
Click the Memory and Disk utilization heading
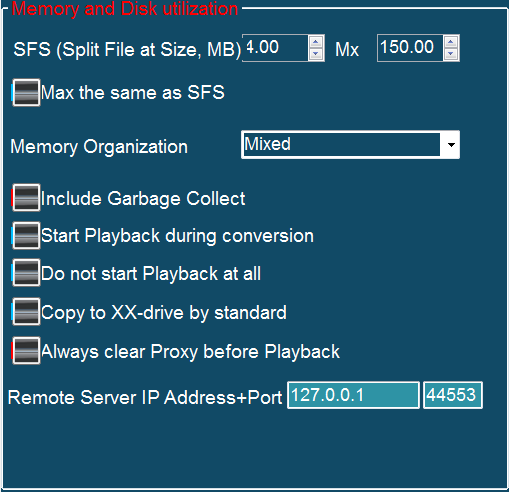[125, 8]
